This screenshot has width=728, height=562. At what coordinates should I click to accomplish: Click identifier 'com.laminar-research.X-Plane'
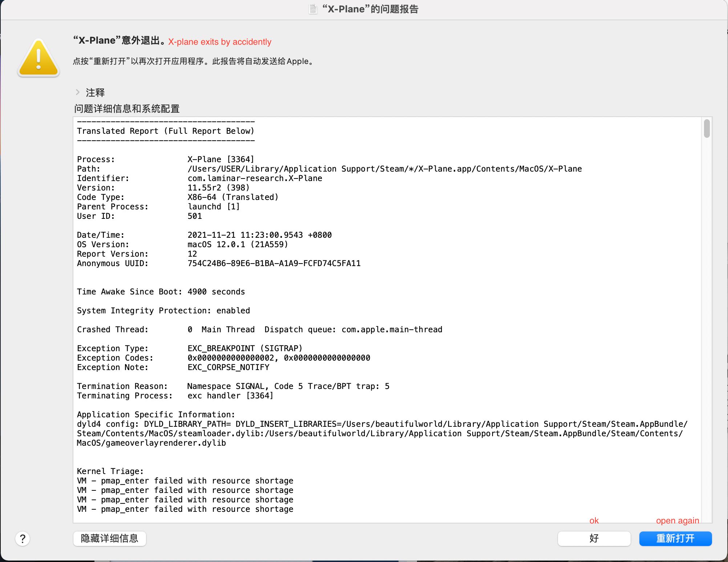(255, 178)
